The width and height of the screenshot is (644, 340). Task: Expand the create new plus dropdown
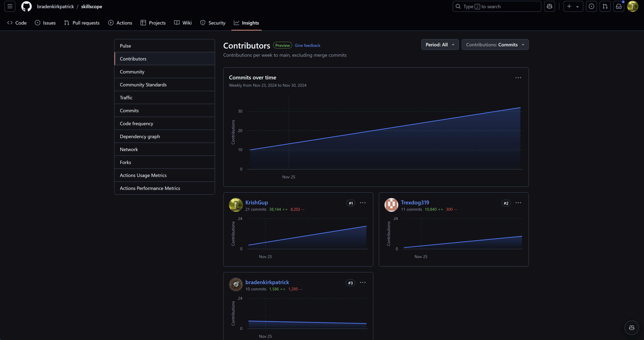573,6
